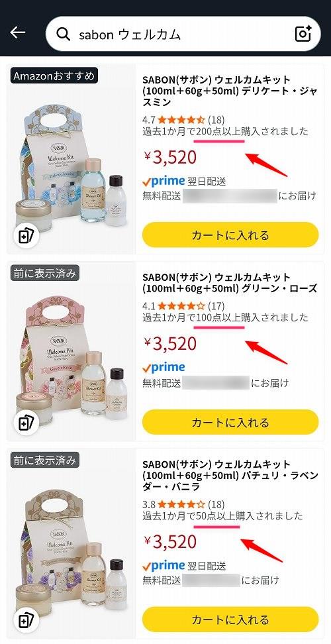Open camera lens search icon
Viewport: 331px width, 644px height.
pos(303,34)
